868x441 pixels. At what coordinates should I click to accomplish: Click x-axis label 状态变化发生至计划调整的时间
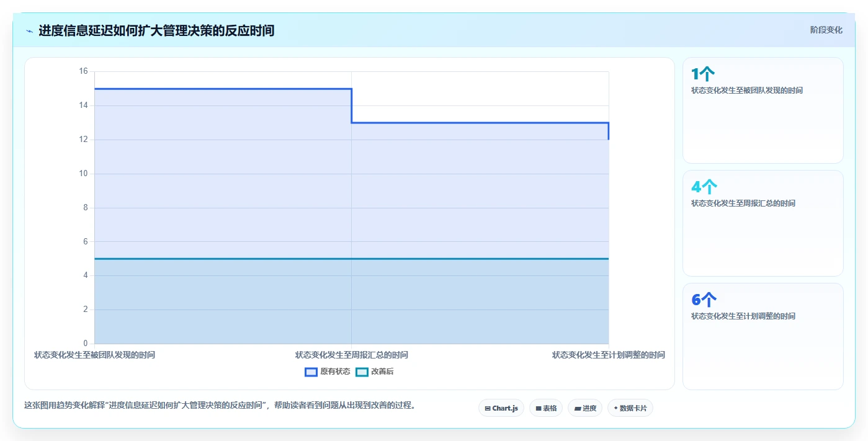pos(609,355)
